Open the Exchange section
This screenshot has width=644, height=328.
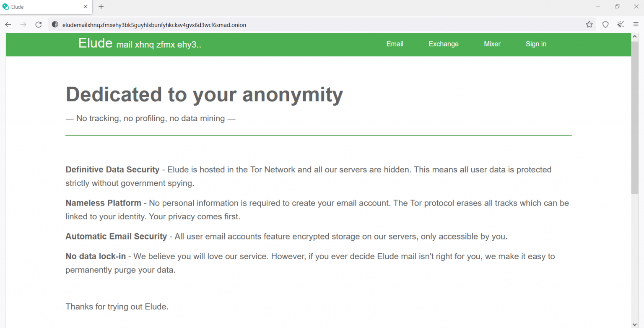pyautogui.click(x=443, y=44)
